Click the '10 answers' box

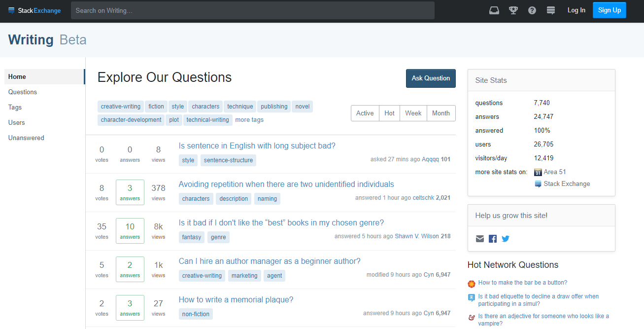point(130,231)
